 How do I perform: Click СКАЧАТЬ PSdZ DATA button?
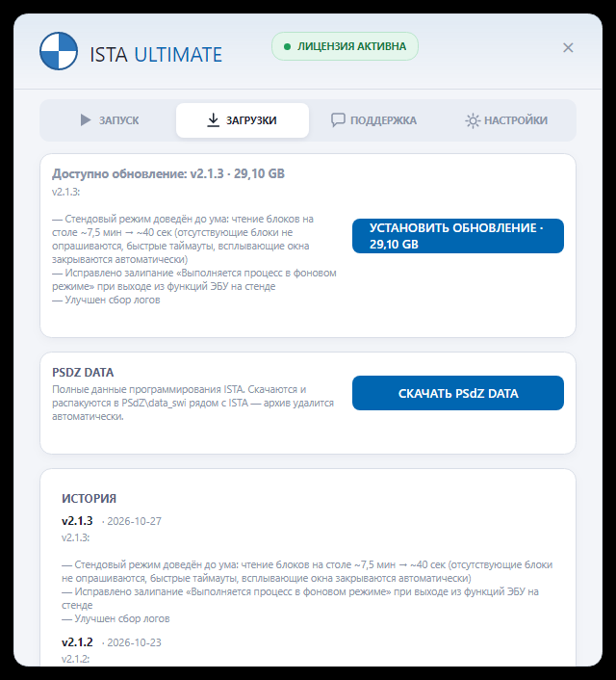[458, 393]
